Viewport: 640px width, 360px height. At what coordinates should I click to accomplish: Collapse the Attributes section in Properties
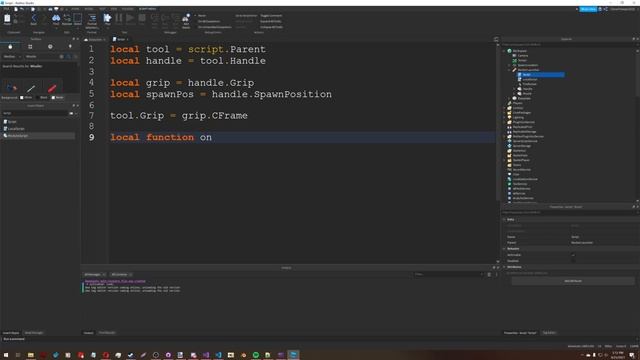[x=504, y=267]
